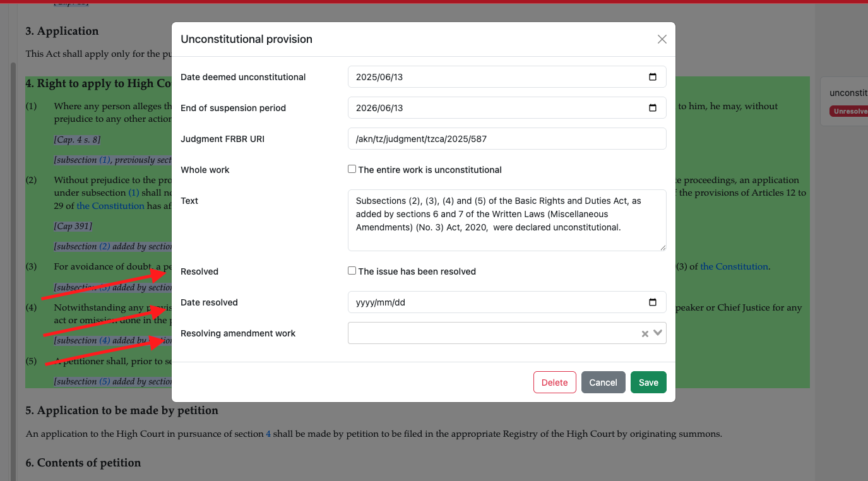Cancel the unconstitutional provision edits

(603, 383)
